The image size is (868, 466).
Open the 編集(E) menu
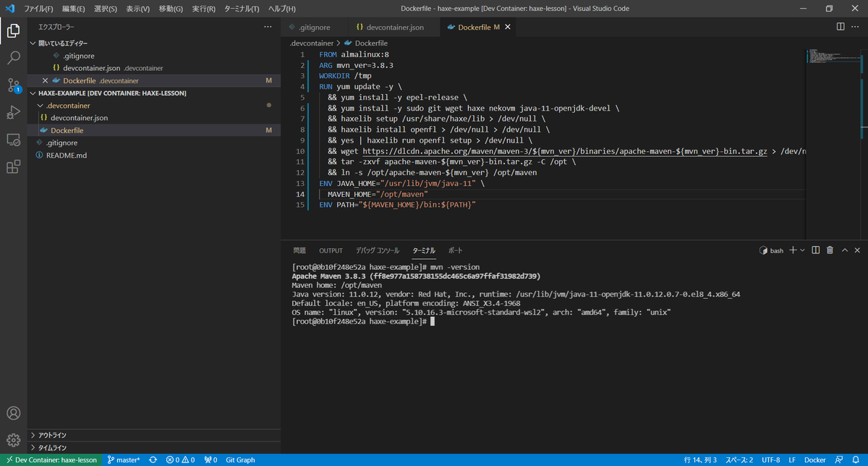pyautogui.click(x=73, y=9)
